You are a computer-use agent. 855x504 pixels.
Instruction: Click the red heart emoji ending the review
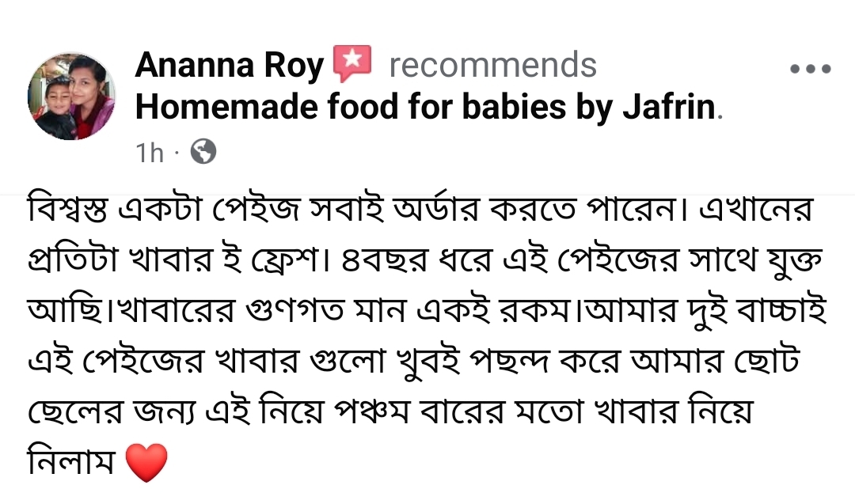click(147, 462)
